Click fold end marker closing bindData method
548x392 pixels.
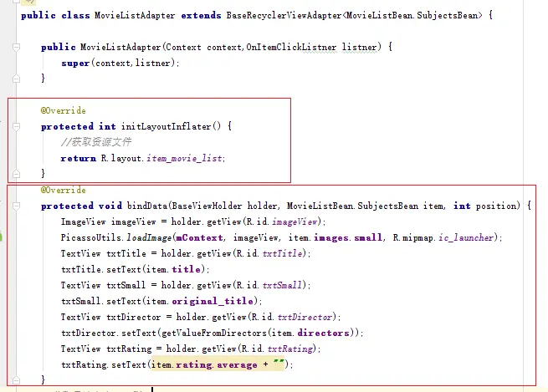pyautogui.click(x=16, y=379)
